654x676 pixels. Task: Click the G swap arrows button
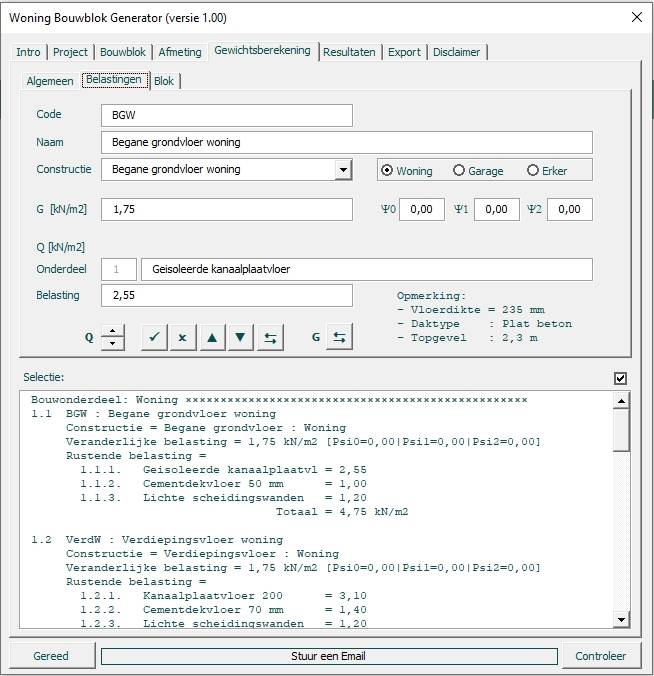click(x=339, y=337)
